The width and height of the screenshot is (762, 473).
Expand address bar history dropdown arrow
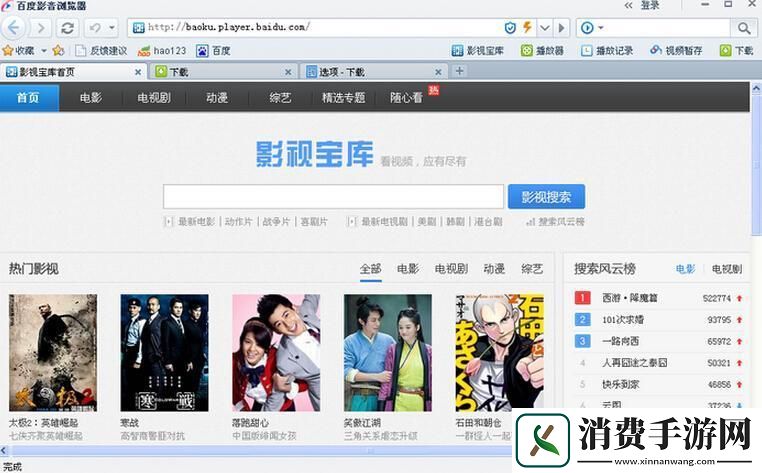point(544,28)
